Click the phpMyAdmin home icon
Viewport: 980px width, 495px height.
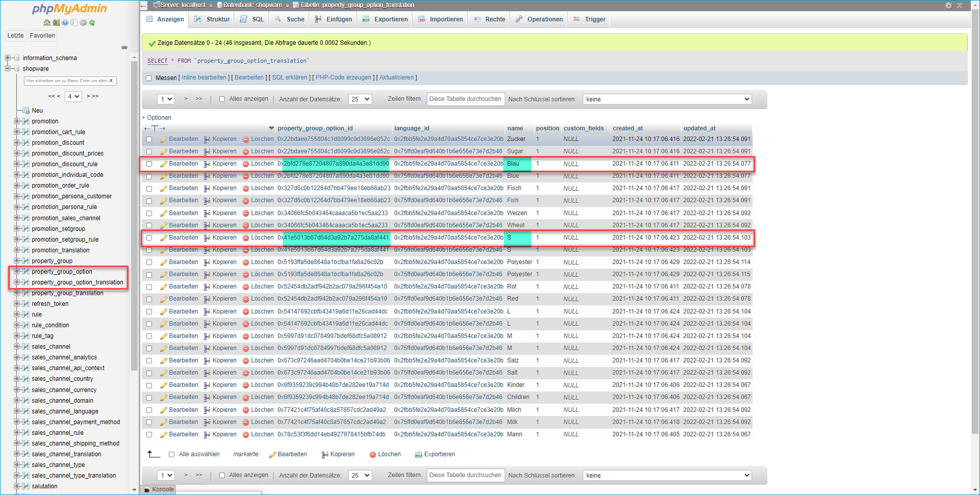point(47,22)
